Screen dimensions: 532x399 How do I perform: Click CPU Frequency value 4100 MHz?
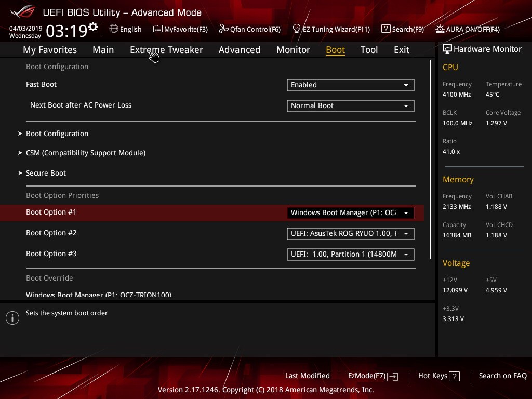(x=457, y=95)
